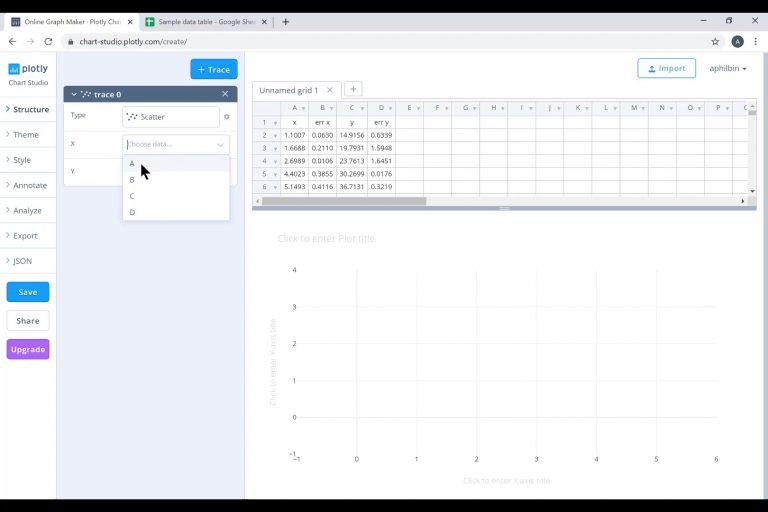Expand the Structure section

[x=28, y=109]
